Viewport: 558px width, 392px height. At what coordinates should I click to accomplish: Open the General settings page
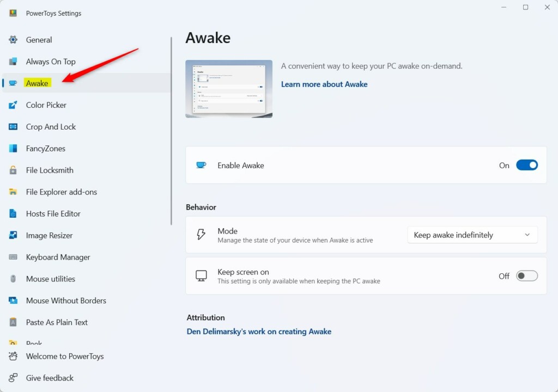click(87, 40)
